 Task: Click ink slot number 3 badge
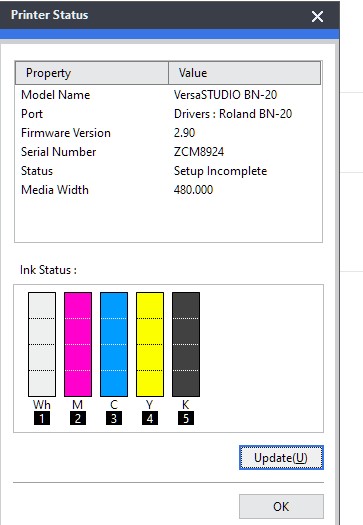tap(114, 419)
